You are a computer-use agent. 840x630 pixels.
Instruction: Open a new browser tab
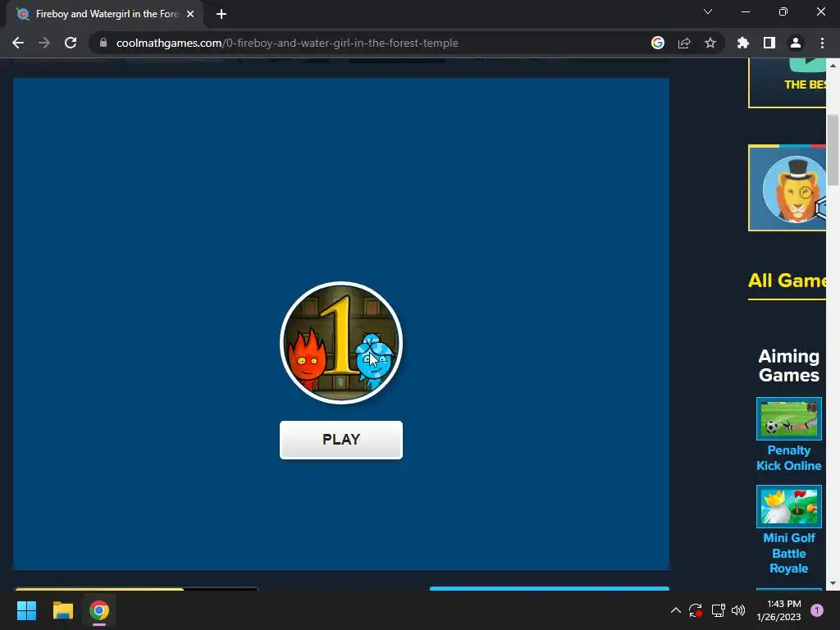221,14
